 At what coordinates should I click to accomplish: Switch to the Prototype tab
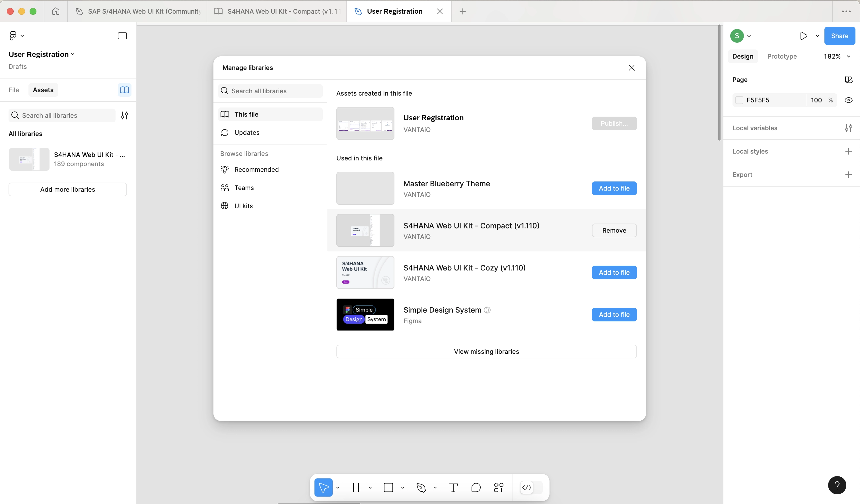782,56
